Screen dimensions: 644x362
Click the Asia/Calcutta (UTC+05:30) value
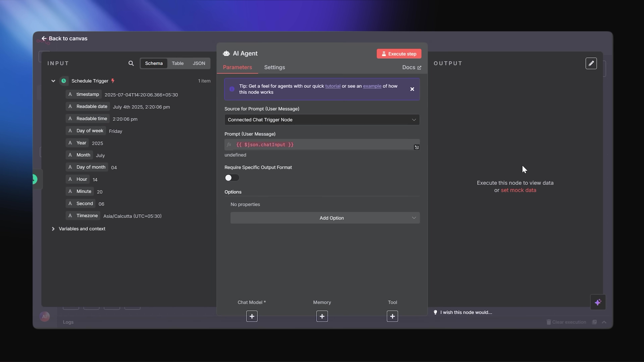coord(132,216)
